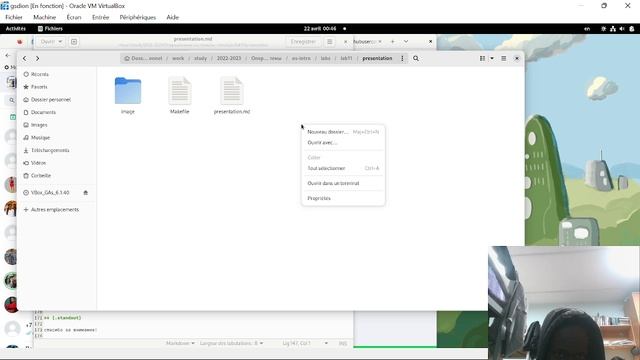Click the study path segment
640x360 pixels.
pos(200,58)
